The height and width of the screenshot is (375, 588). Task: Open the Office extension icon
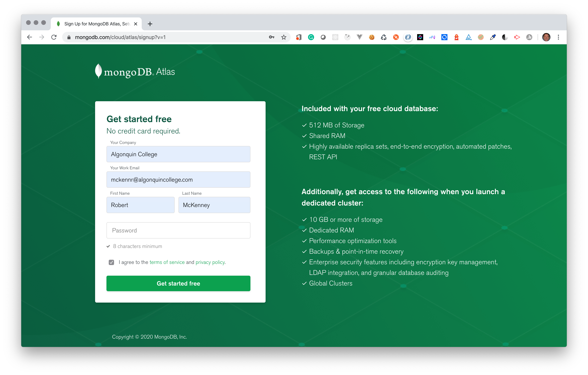(x=299, y=37)
